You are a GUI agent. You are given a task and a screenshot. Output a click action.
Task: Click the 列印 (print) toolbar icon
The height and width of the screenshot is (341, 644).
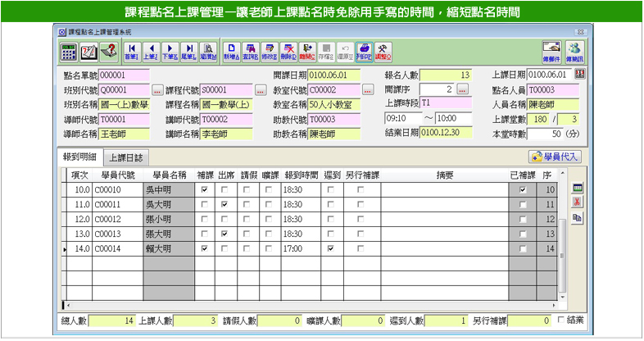pos(365,51)
